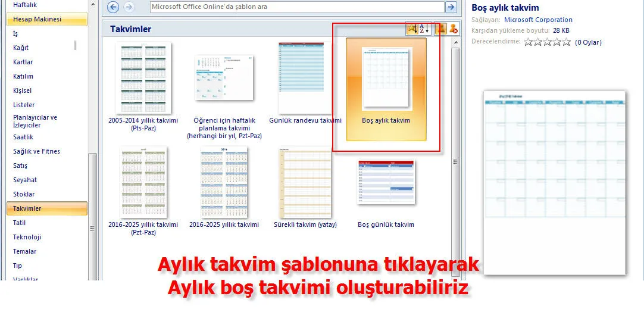Viewport: 644px width, 309px height.
Task: Click the back navigation arrow button
Action: 114,7
